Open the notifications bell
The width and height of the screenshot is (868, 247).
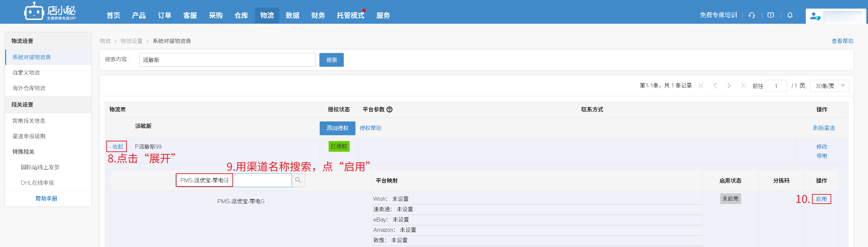pyautogui.click(x=790, y=15)
